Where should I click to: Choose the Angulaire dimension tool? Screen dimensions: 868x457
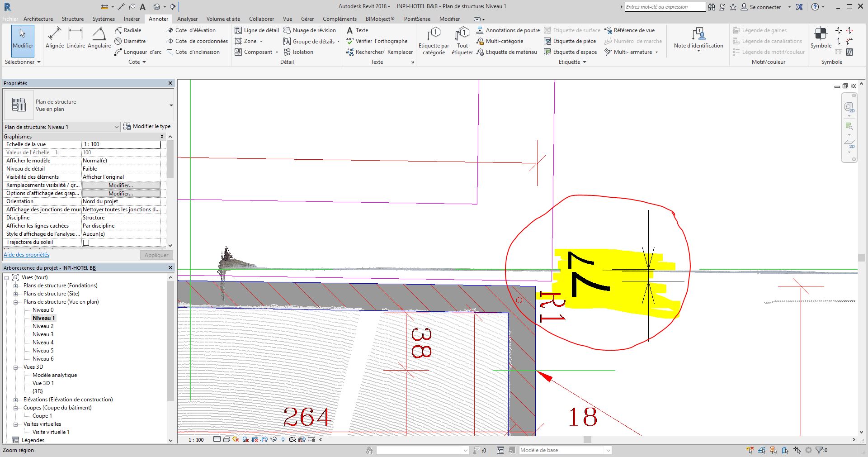click(99, 38)
